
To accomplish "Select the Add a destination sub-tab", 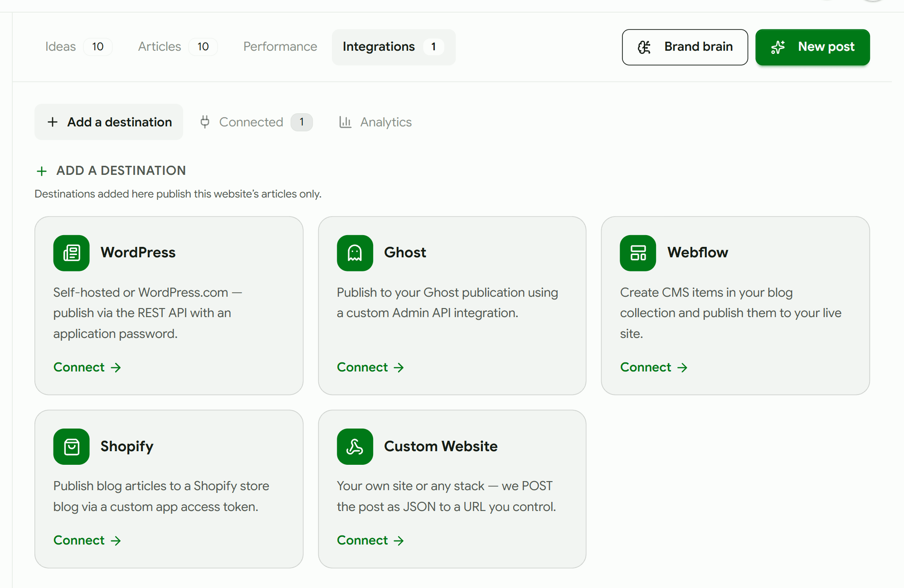I will 109,122.
